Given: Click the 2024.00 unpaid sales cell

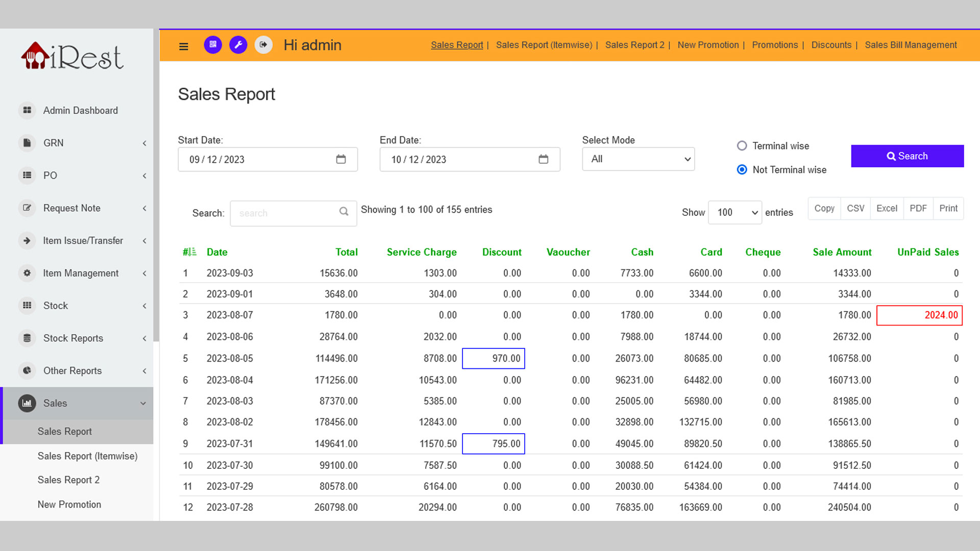Looking at the screenshot, I should (920, 315).
